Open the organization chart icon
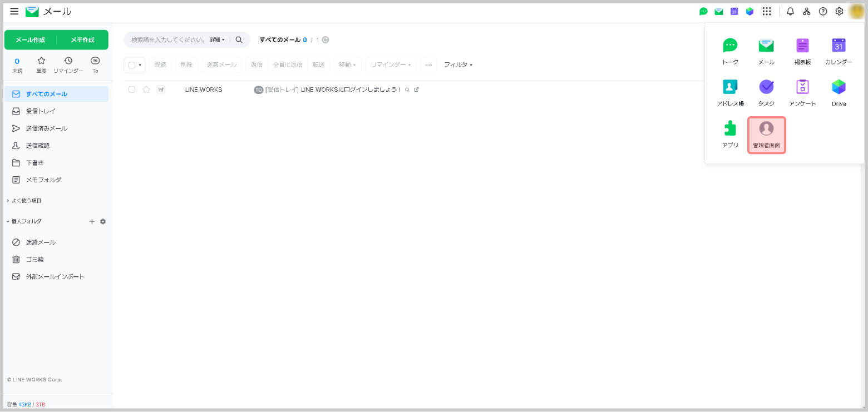868x412 pixels. [x=806, y=11]
